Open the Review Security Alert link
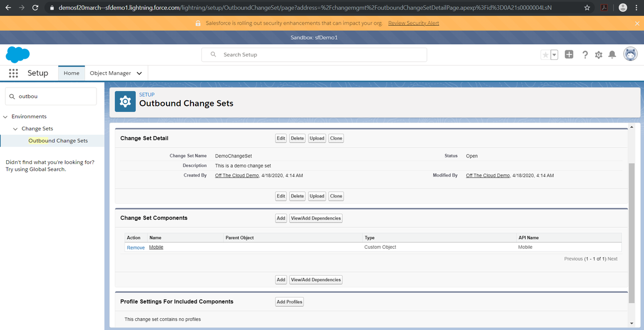Image resolution: width=644 pixels, height=330 pixels. click(x=413, y=24)
